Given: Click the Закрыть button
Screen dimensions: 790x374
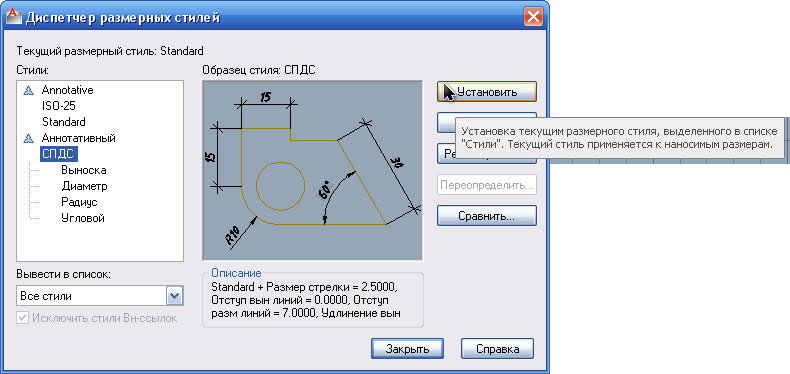Looking at the screenshot, I should click(x=407, y=349).
